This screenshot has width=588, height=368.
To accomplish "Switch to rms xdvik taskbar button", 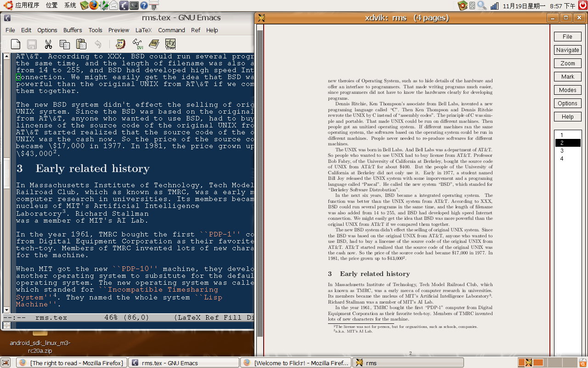I will point(407,363).
